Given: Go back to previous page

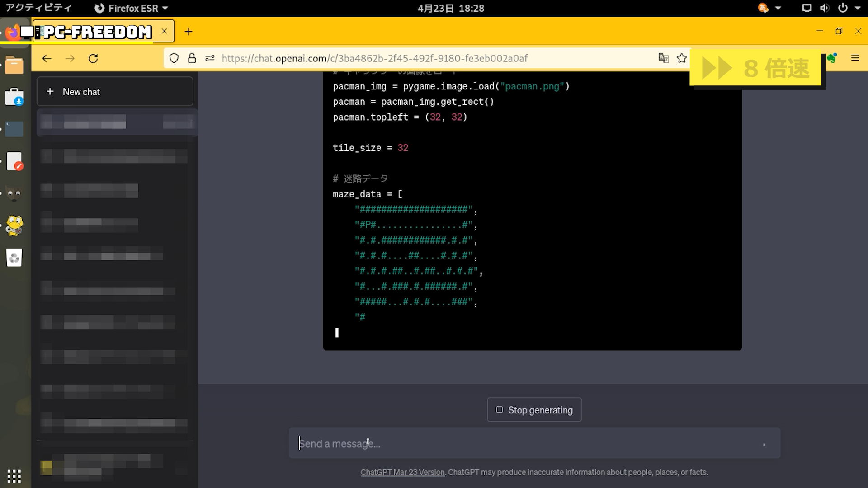Looking at the screenshot, I should click(x=47, y=58).
